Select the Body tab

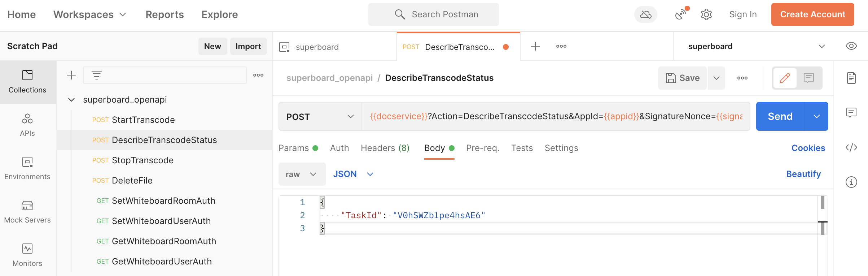tap(439, 148)
